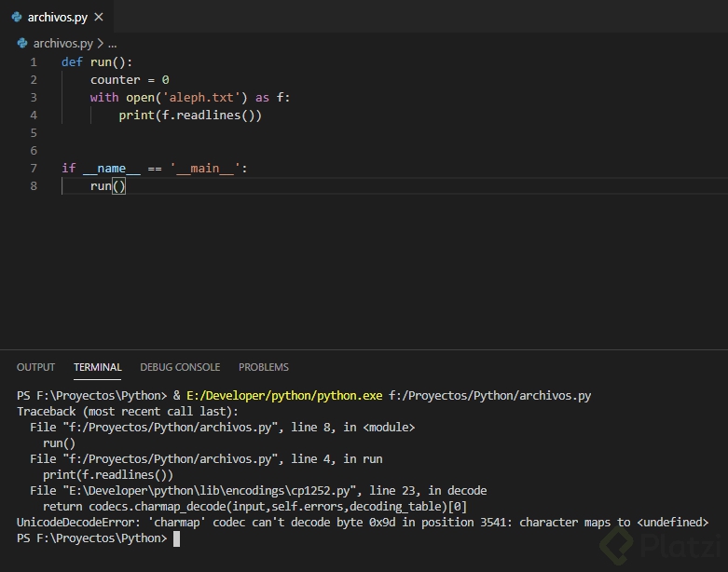Viewport: 728px width, 572px height.
Task: Open the archivos.py breadcrumb item
Action: click(x=62, y=43)
